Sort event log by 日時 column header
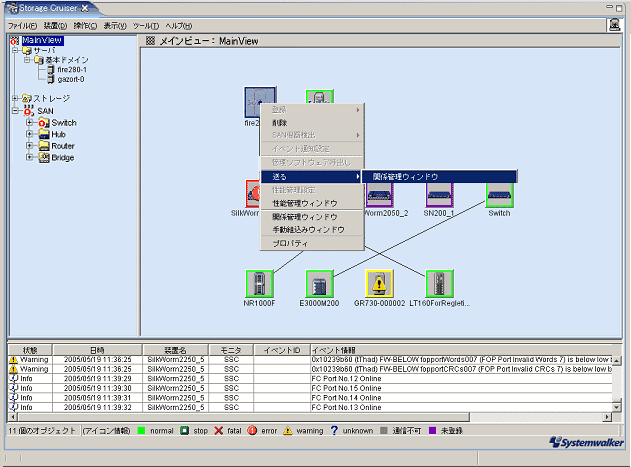Image resolution: width=631 pixels, height=467 pixels. click(97, 350)
